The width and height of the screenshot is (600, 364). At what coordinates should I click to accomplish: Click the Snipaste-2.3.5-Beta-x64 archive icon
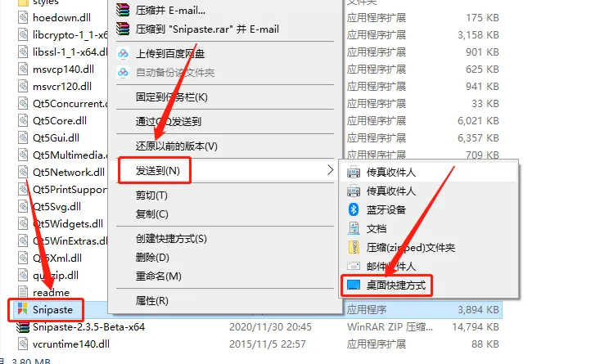23,327
